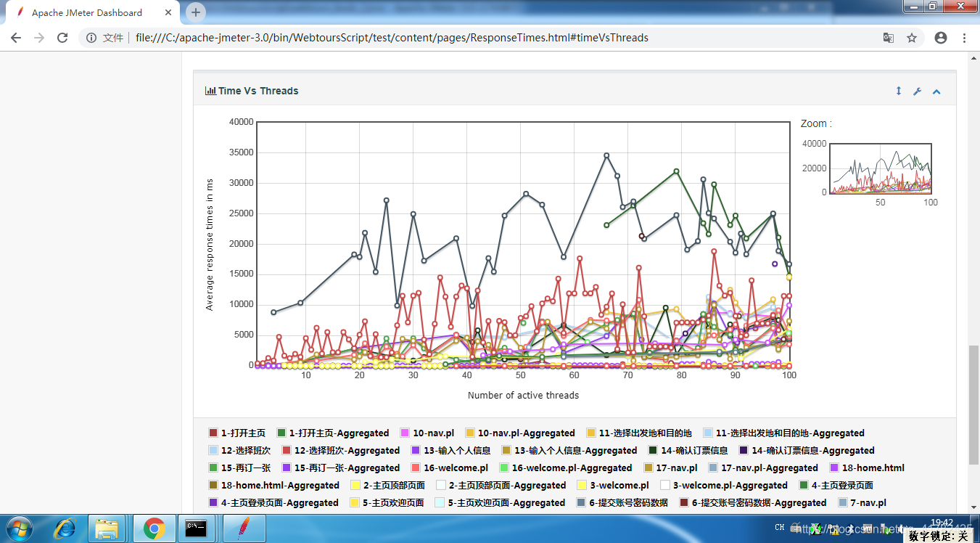Open the wrench settings for Time Vs Threads
The image size is (980, 543).
click(x=917, y=91)
